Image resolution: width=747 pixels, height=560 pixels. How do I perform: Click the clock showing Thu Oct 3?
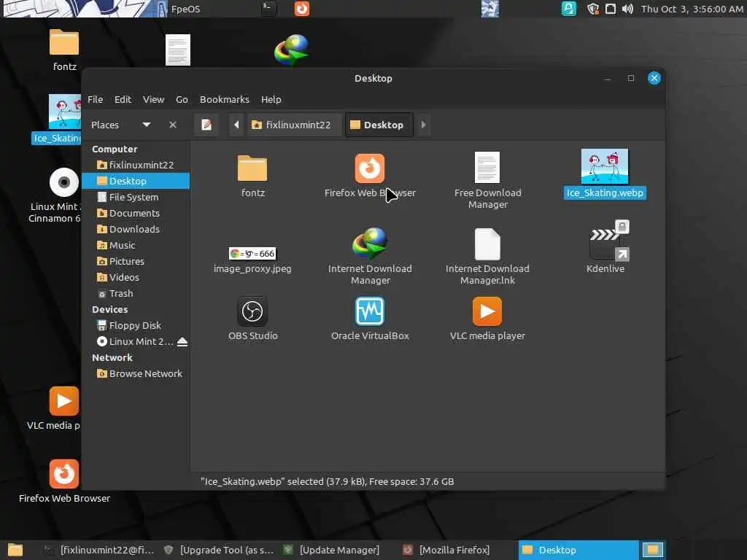point(692,9)
